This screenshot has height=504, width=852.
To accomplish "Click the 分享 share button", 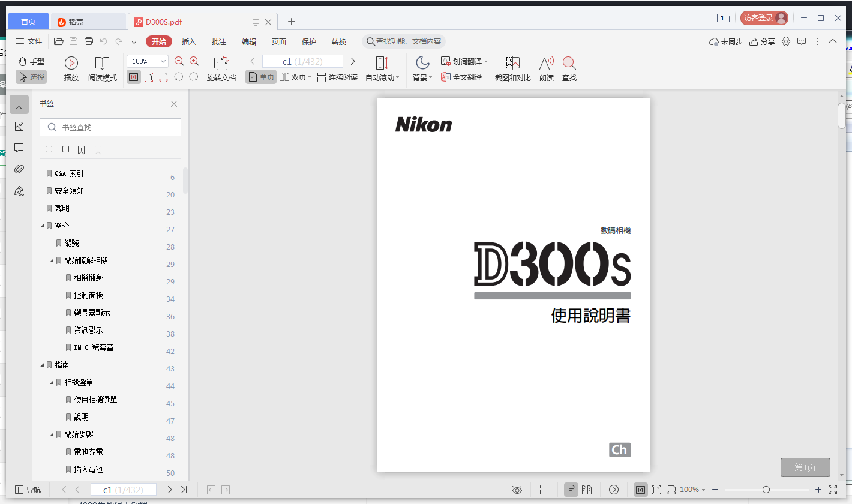I will pyautogui.click(x=761, y=41).
